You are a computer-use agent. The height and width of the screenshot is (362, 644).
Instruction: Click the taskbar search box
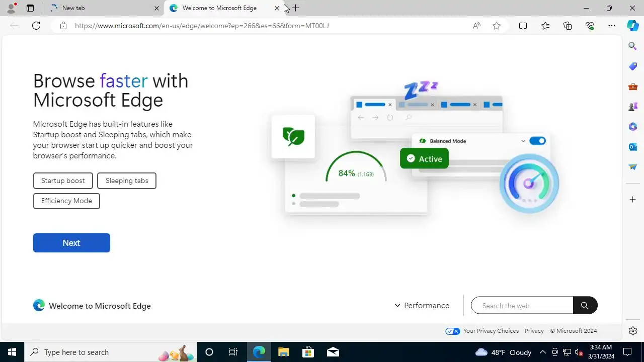(x=111, y=352)
